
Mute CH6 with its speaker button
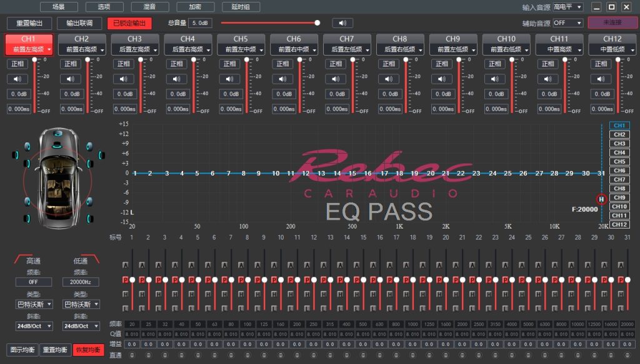point(283,79)
